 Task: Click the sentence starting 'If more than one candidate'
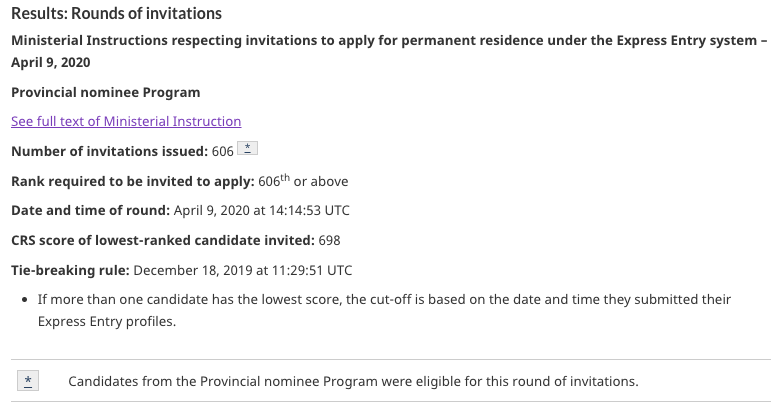pos(384,299)
